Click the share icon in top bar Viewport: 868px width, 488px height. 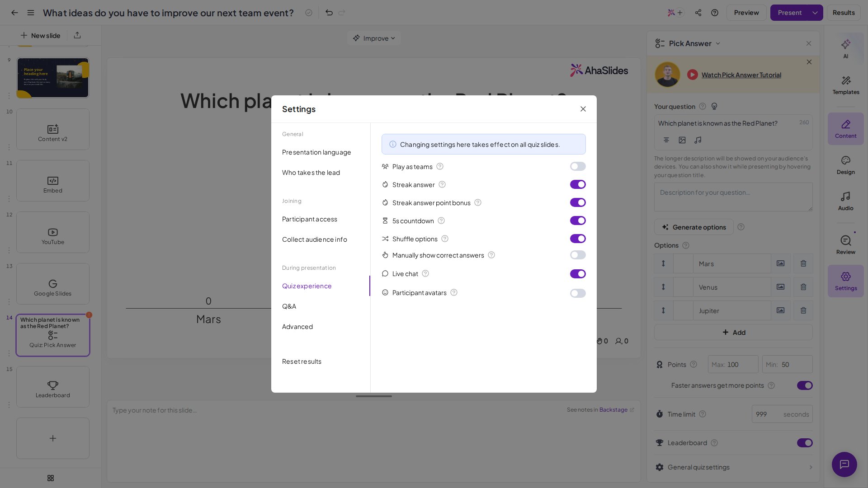698,13
